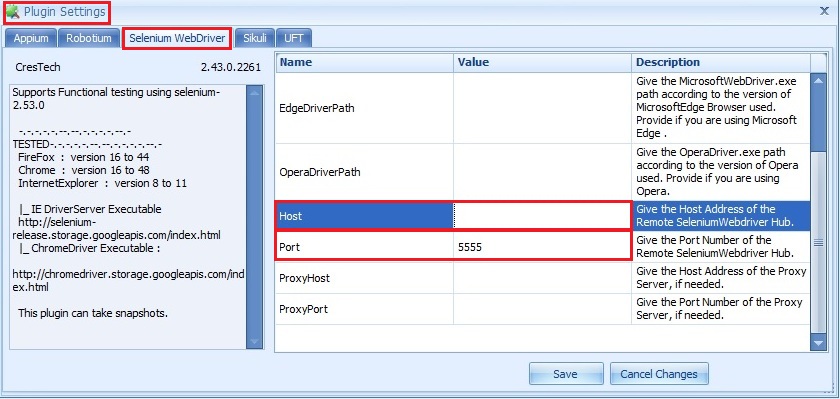
Task: Select the ProxyPort row name
Action: click(x=365, y=309)
